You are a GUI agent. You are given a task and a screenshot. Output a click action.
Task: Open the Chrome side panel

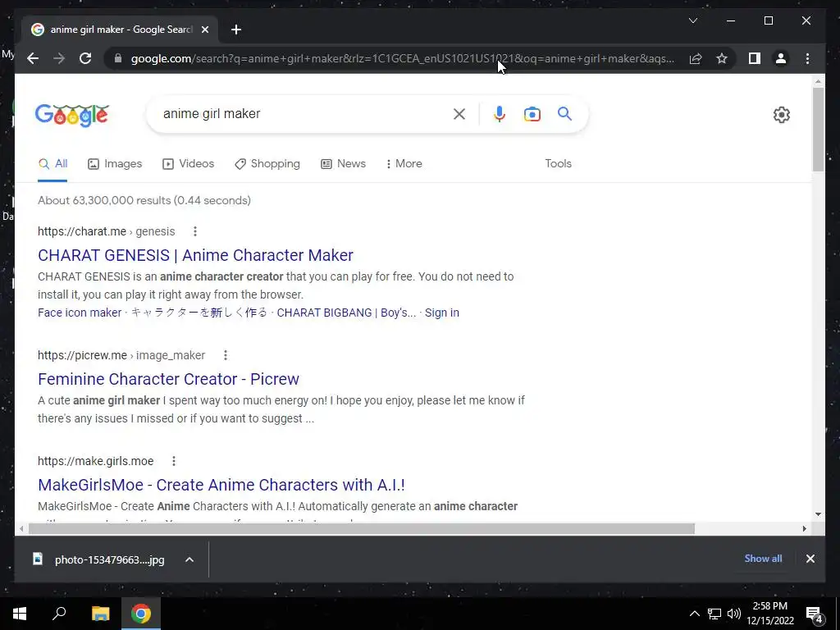(755, 58)
